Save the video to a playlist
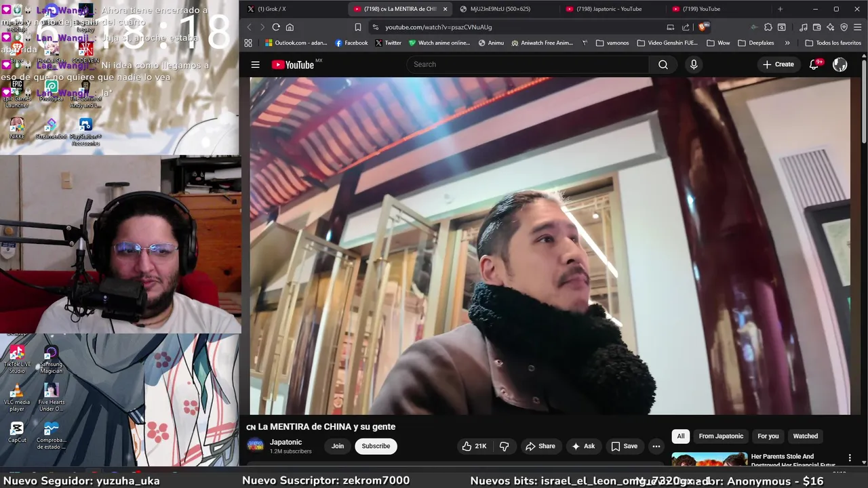Viewport: 868px width, 488px height. [625, 446]
